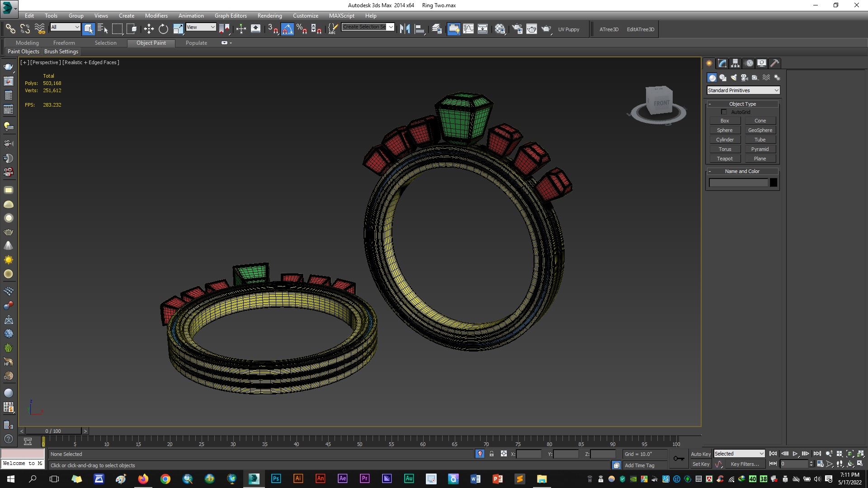Open the Modify panel tab
Screen dimensions: 868x488
722,63
